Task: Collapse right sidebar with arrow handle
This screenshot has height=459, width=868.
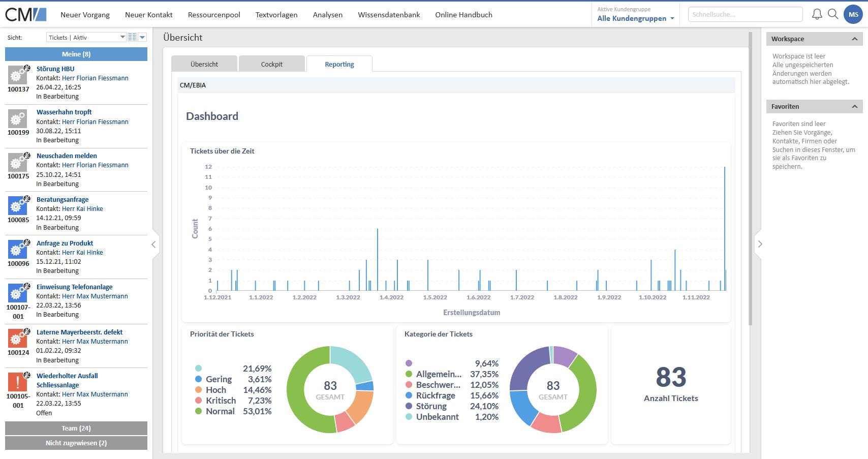Action: [x=760, y=244]
